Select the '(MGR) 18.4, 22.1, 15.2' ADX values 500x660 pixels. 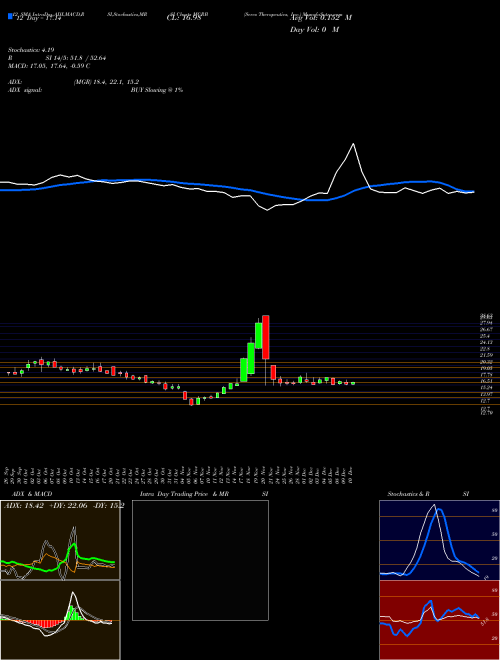pos(106,82)
